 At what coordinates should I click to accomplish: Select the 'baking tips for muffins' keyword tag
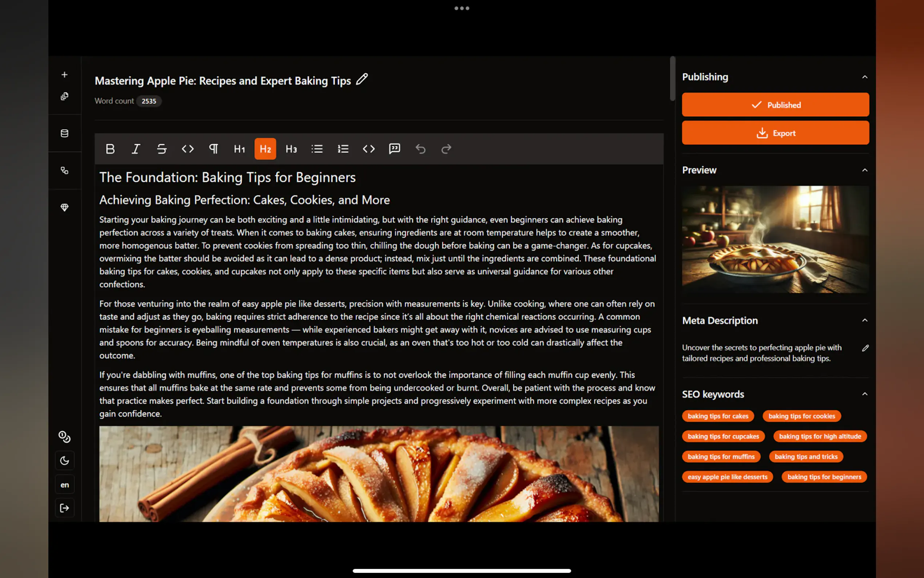point(721,456)
